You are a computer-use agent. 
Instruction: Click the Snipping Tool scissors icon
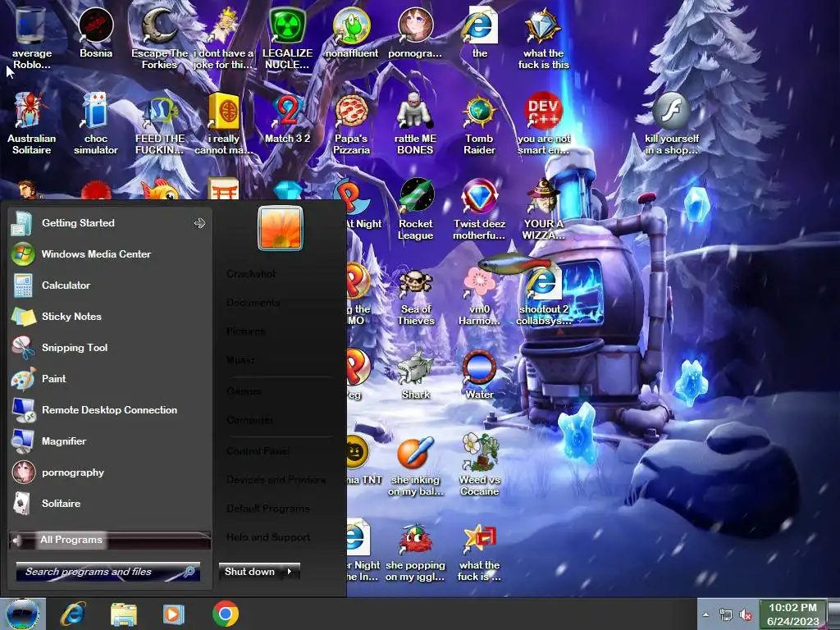[23, 347]
